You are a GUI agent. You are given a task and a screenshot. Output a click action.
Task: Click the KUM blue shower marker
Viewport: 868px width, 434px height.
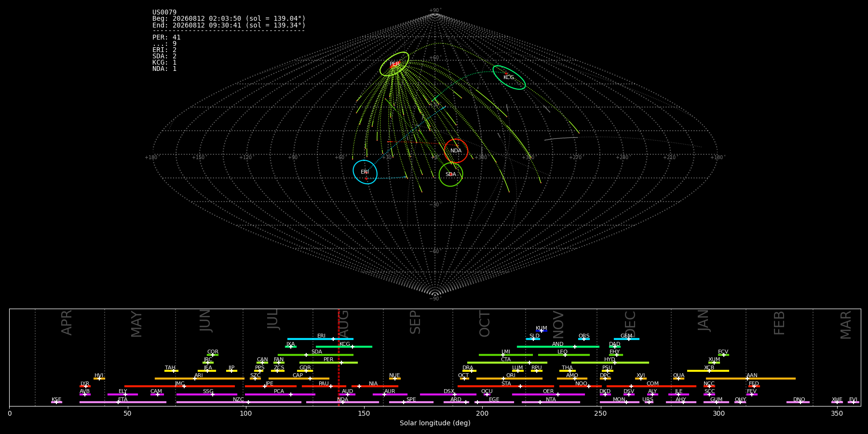(x=542, y=331)
